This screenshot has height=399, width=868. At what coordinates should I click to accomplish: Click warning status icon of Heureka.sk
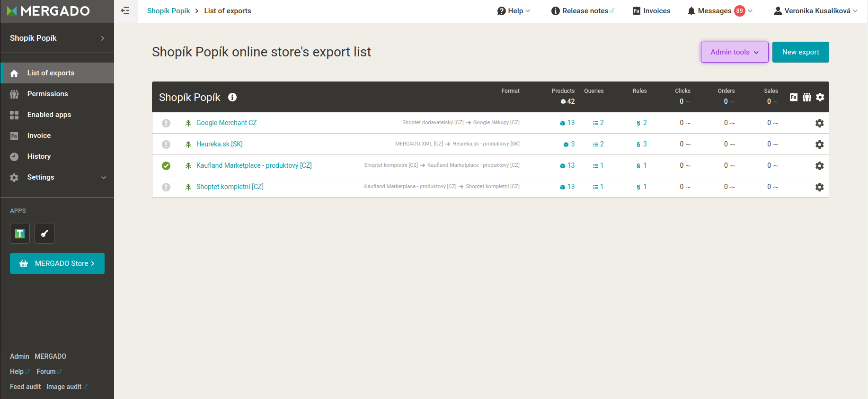coord(166,145)
